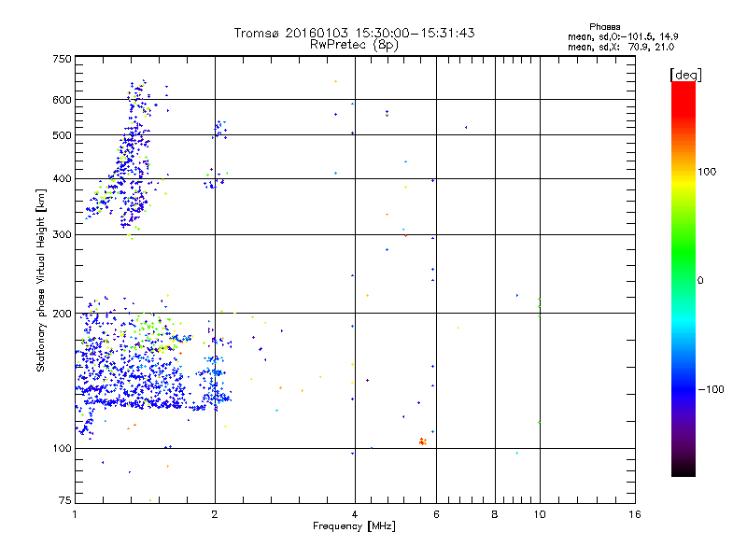Click the 'Frequency [MHz]' axis label

point(354,526)
